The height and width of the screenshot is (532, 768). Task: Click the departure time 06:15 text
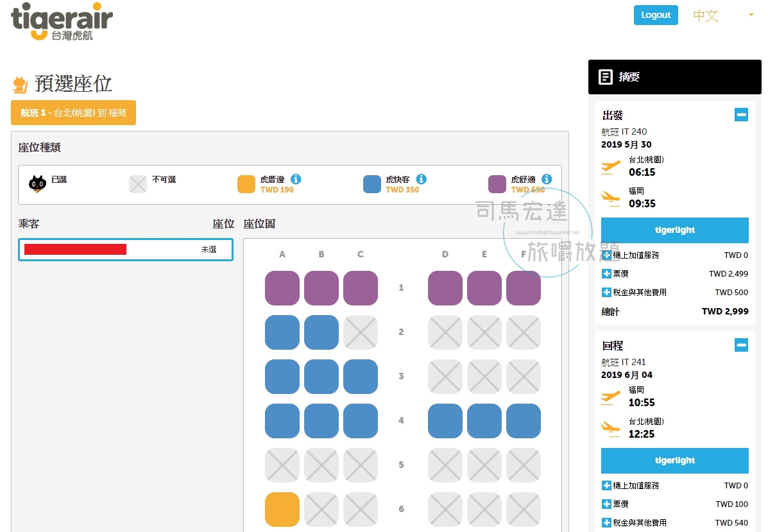(642, 172)
